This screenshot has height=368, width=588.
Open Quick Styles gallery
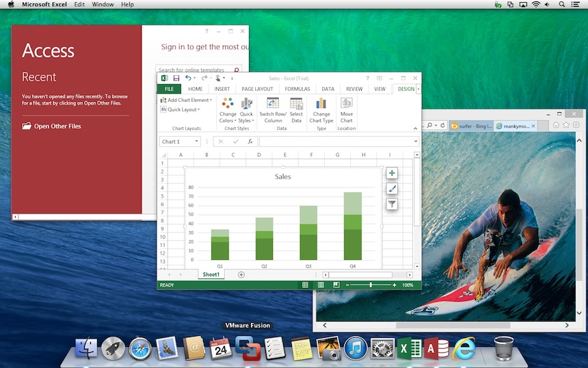(246, 110)
